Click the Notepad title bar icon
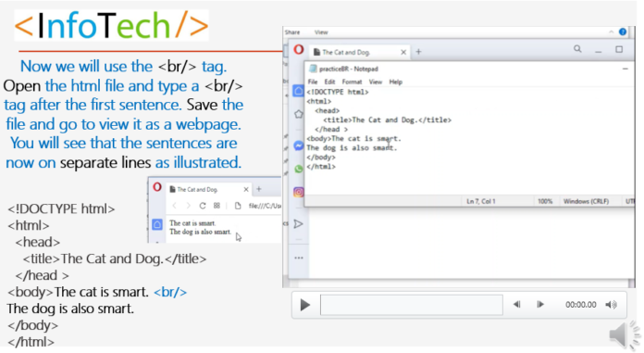This screenshot has width=644, height=353. [313, 69]
